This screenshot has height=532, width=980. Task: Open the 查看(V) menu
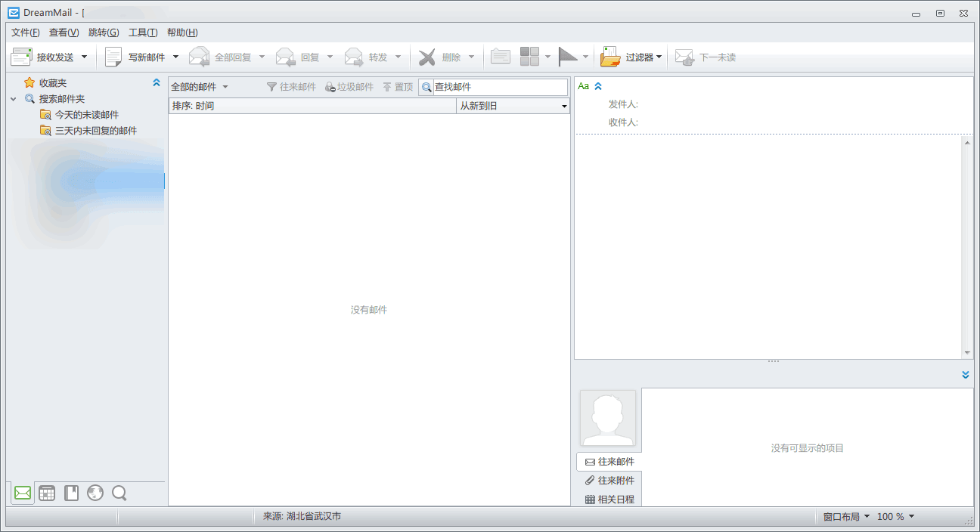pos(64,32)
